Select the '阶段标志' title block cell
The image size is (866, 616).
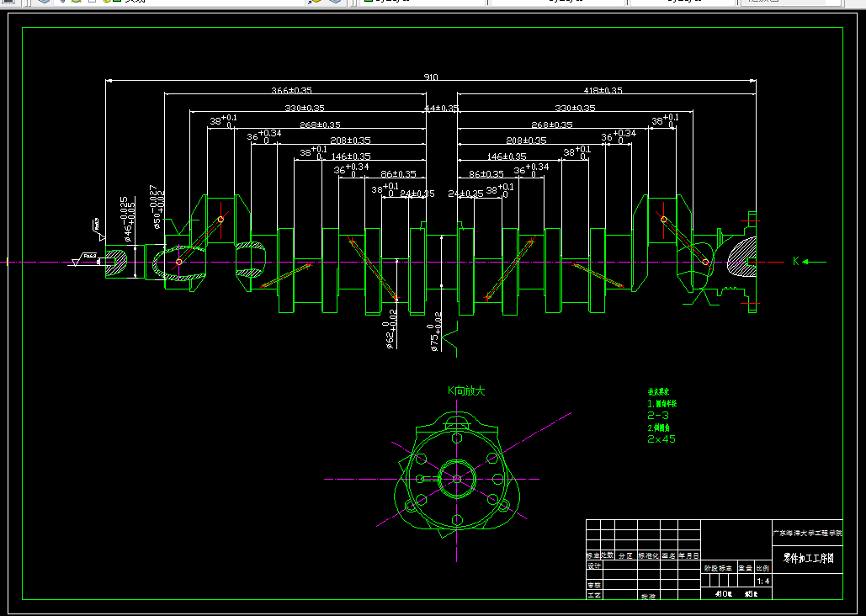pyautogui.click(x=718, y=568)
